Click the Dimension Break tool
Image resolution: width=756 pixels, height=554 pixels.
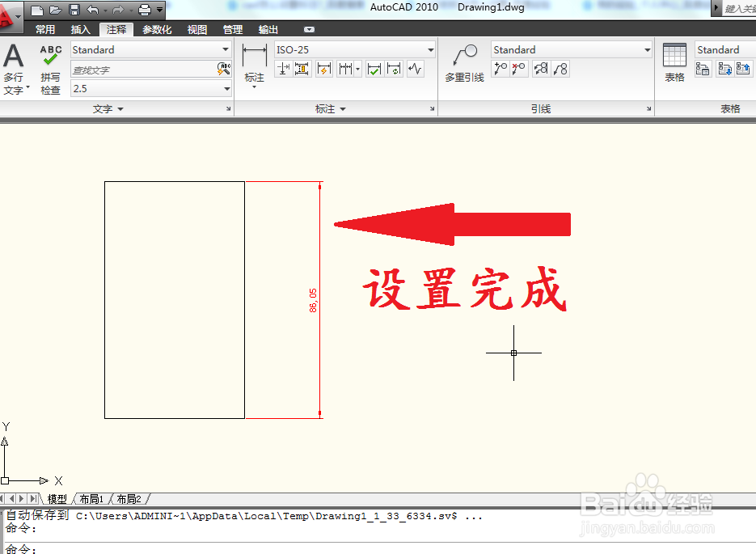(323, 69)
